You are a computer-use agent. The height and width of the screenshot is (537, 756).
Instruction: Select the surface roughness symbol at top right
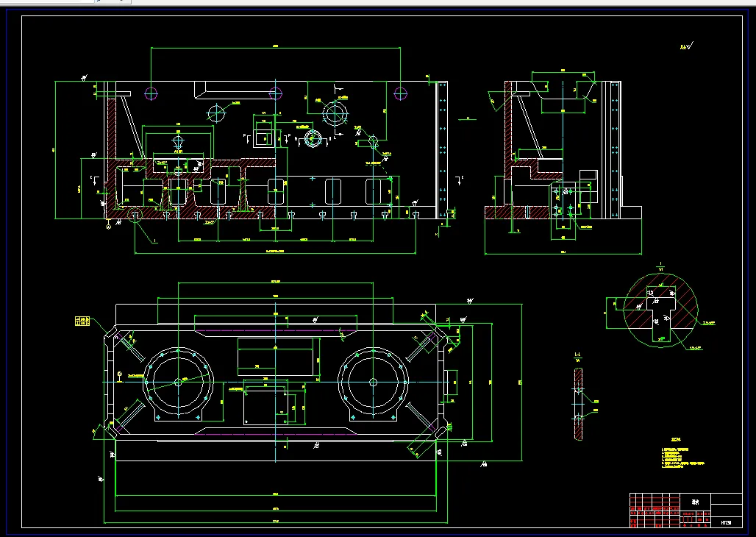[686, 46]
